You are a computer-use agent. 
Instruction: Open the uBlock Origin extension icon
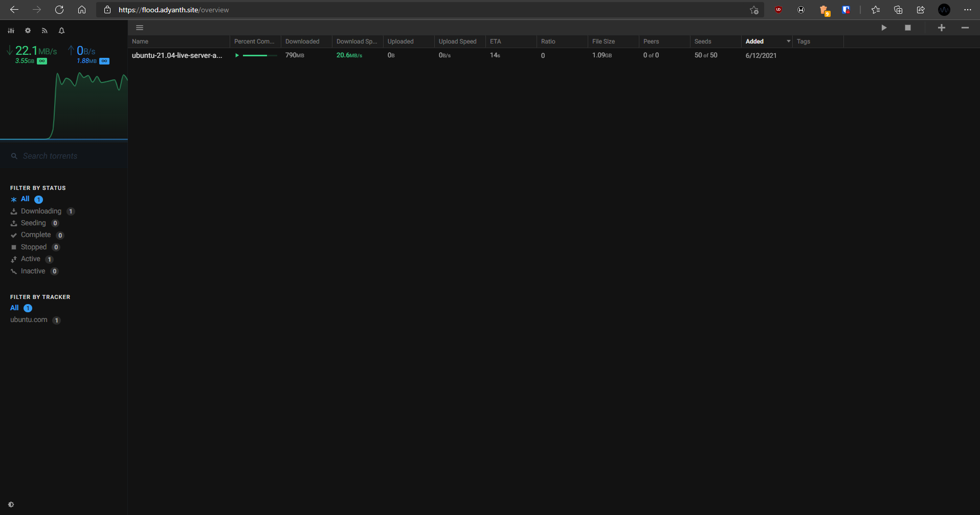[778, 10]
